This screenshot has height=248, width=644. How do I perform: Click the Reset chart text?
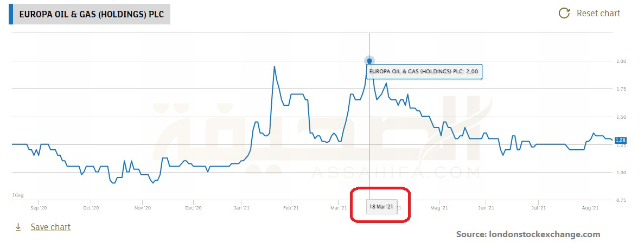598,14
